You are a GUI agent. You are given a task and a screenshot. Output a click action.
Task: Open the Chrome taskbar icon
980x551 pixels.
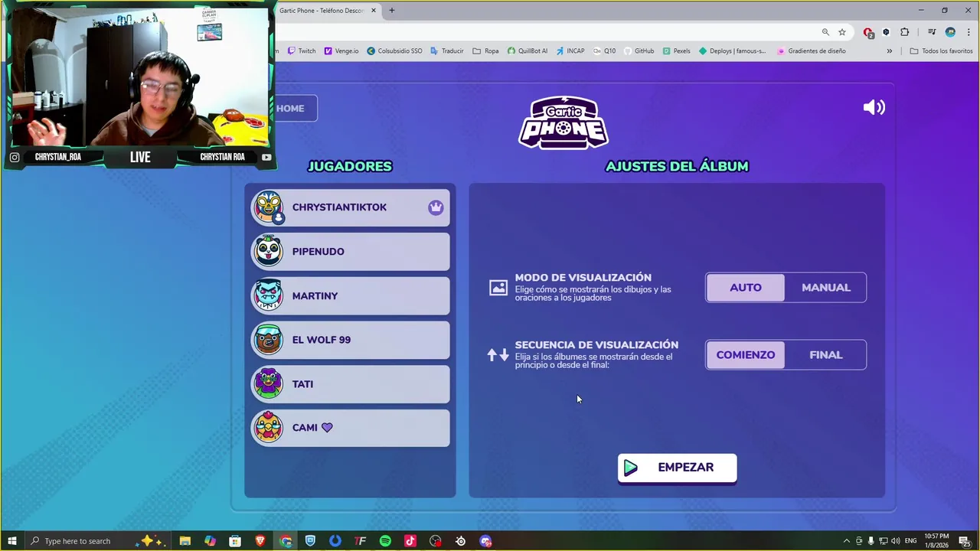pyautogui.click(x=286, y=541)
